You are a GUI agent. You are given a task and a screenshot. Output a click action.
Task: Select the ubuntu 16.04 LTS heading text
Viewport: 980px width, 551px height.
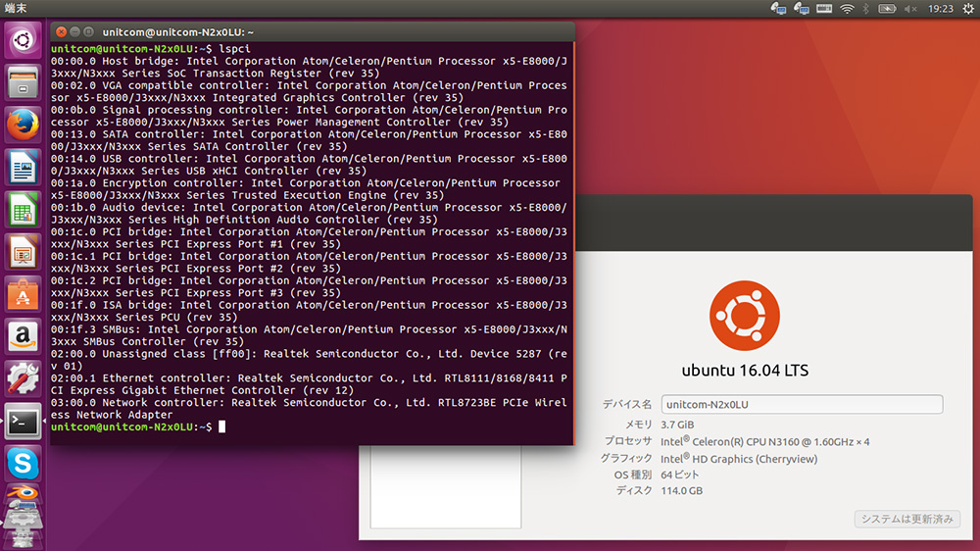click(x=745, y=371)
